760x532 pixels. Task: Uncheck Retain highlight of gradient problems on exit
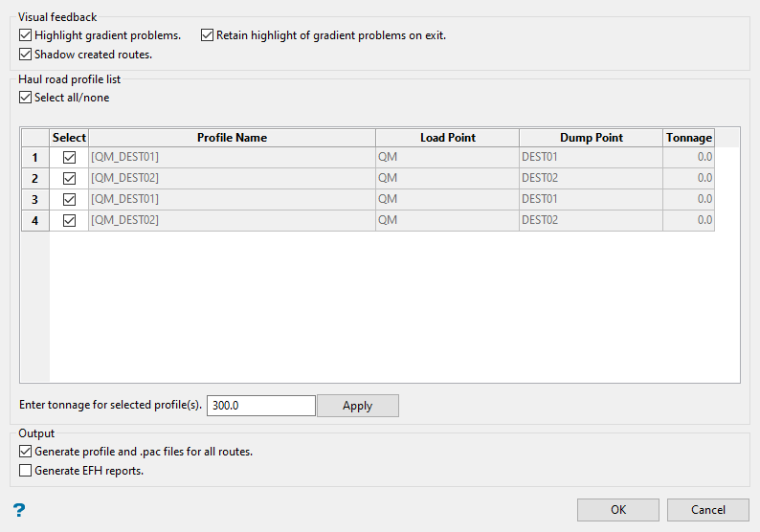coord(208,35)
